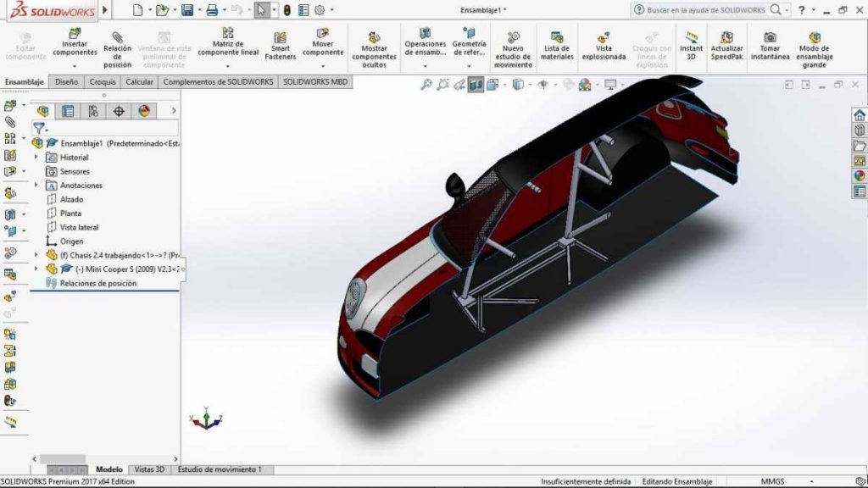
Task: Toggle the section view button in view toolbar
Action: tap(476, 85)
